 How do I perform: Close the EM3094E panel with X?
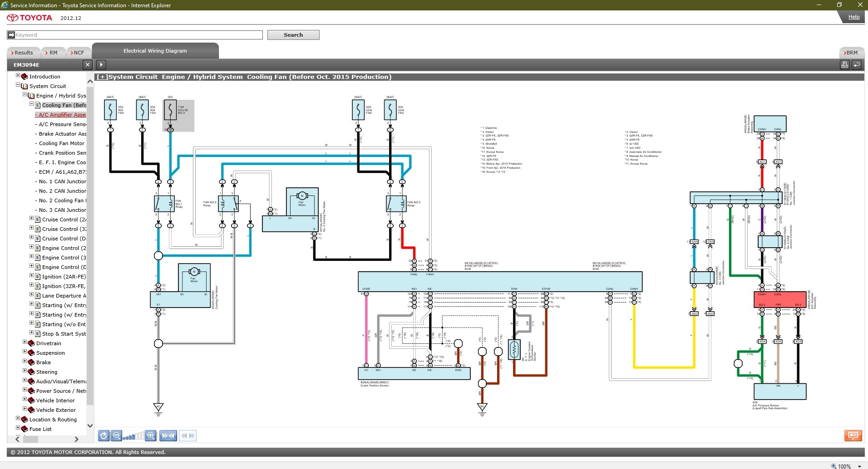point(88,65)
